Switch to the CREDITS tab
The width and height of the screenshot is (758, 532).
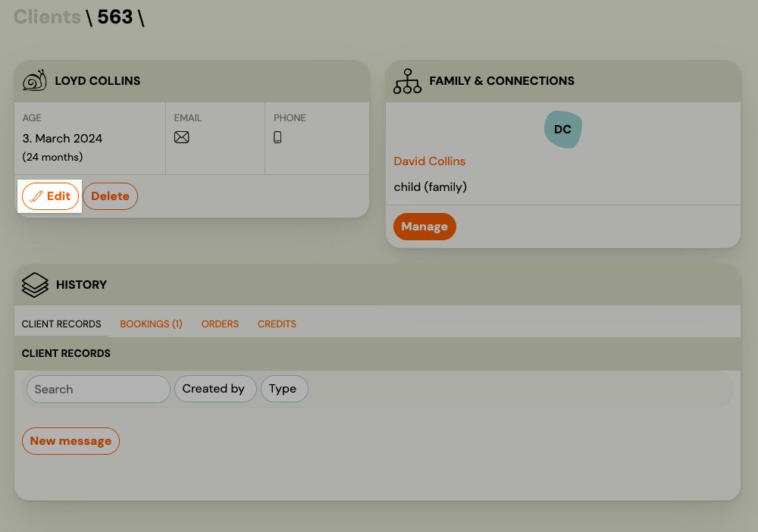pos(277,324)
